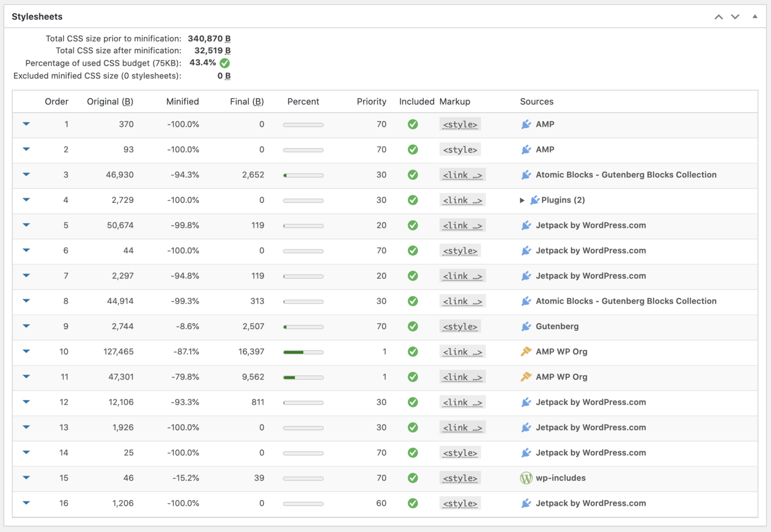Screen dimensions: 771x532
Task: Move Stylesheets panel down with the down chevron
Action: (x=735, y=17)
